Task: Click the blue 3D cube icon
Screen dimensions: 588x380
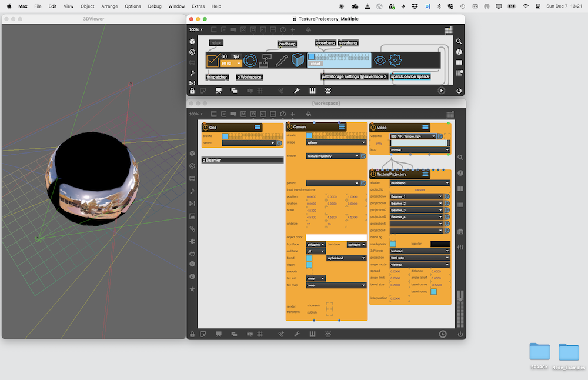Action: [298, 60]
